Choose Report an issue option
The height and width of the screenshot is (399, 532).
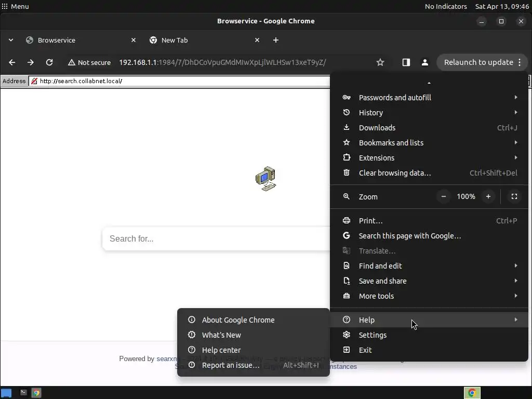[x=254, y=365]
